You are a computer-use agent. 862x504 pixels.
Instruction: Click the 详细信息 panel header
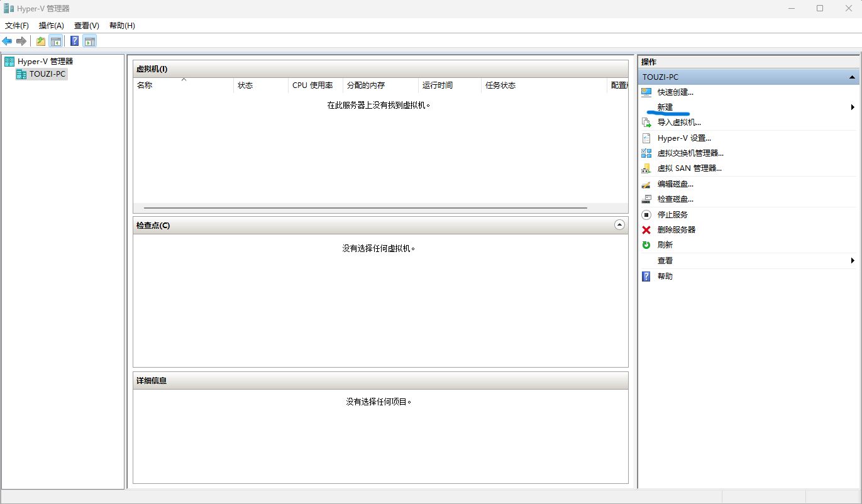click(x=380, y=381)
